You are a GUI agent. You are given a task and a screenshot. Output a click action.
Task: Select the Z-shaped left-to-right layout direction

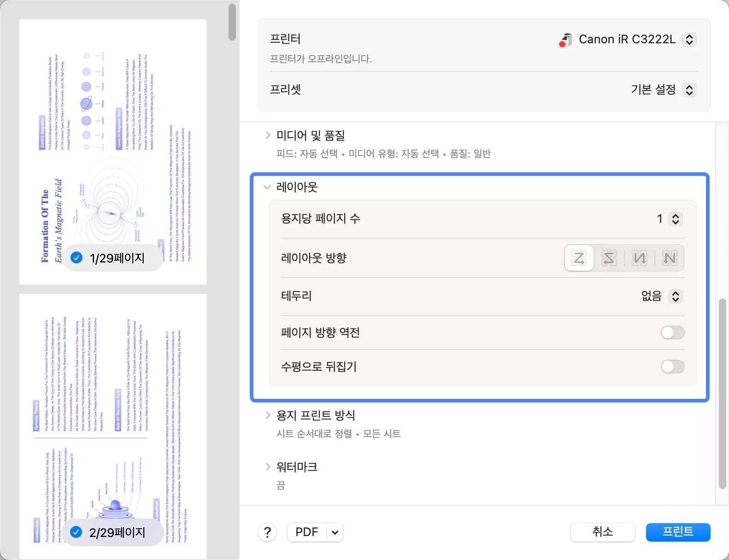(x=579, y=258)
